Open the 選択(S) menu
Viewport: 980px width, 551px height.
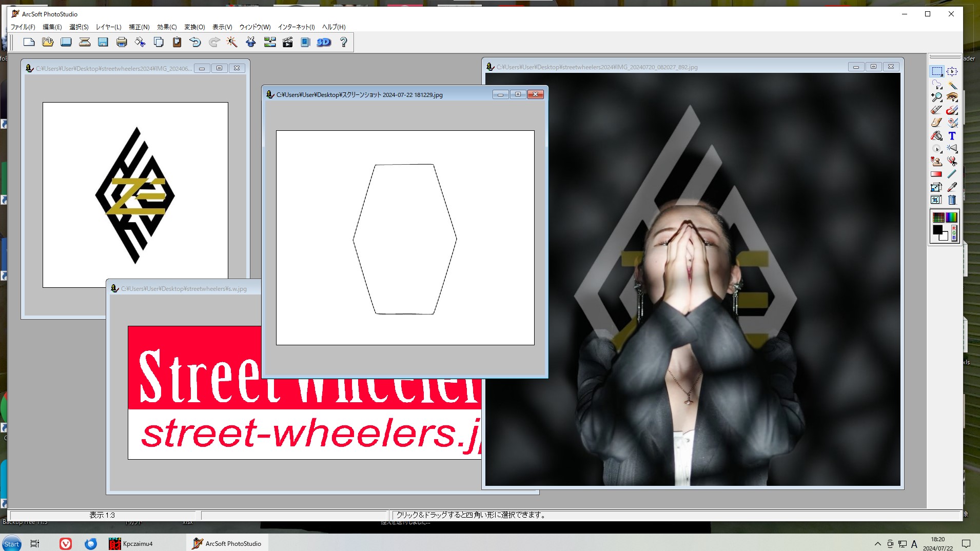click(x=79, y=27)
